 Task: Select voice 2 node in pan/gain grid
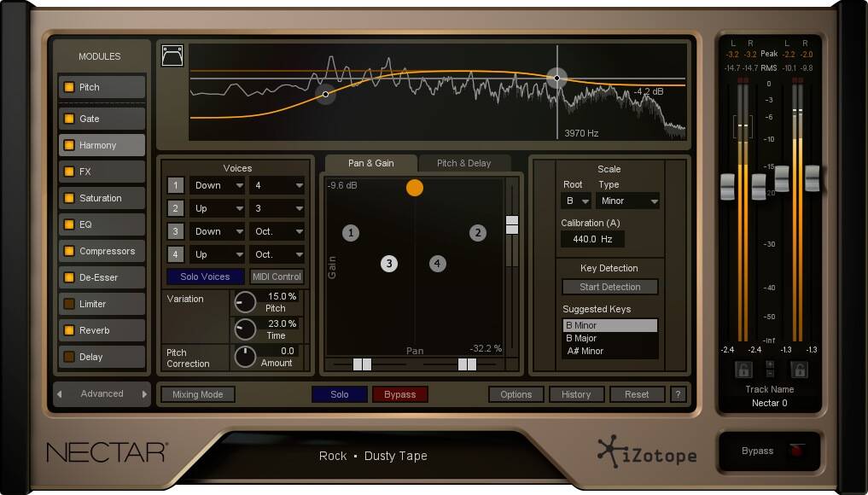[478, 233]
